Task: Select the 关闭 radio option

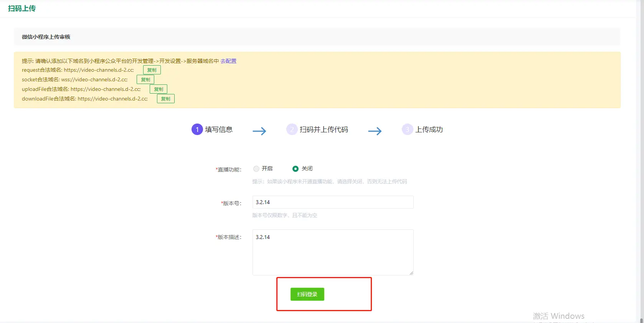Action: [x=296, y=169]
